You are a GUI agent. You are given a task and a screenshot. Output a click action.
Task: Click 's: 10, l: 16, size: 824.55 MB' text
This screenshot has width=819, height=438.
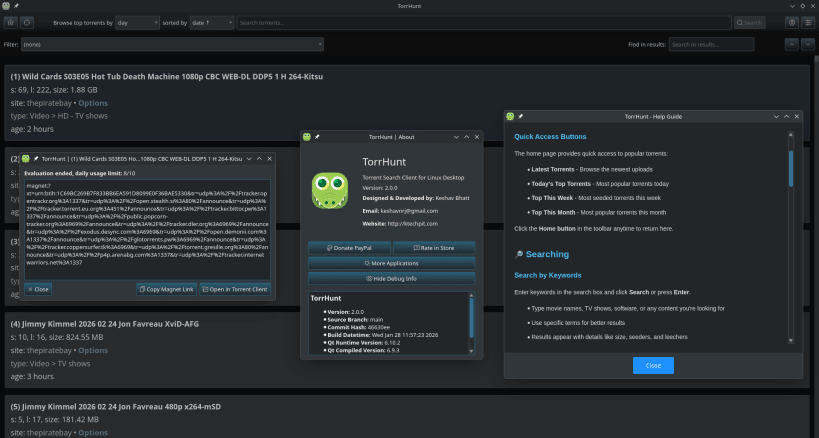coord(57,337)
